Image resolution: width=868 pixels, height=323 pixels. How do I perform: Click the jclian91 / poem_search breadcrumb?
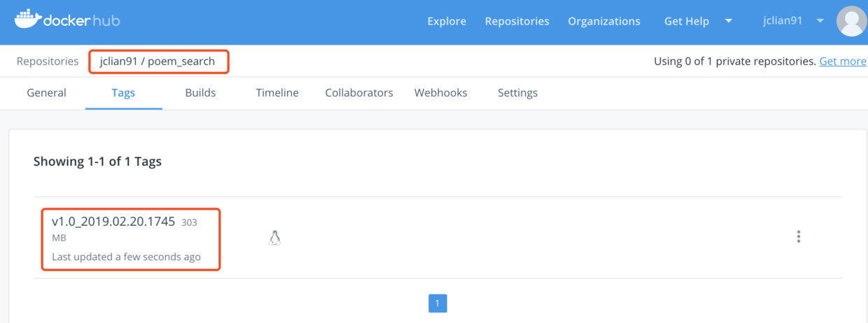[x=157, y=61]
